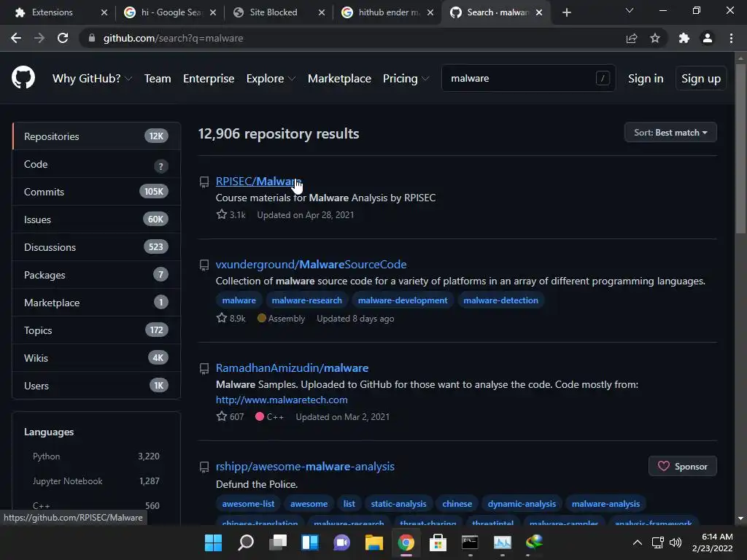Go back using browser back arrow
The width and height of the screenshot is (747, 560).
click(x=16, y=38)
